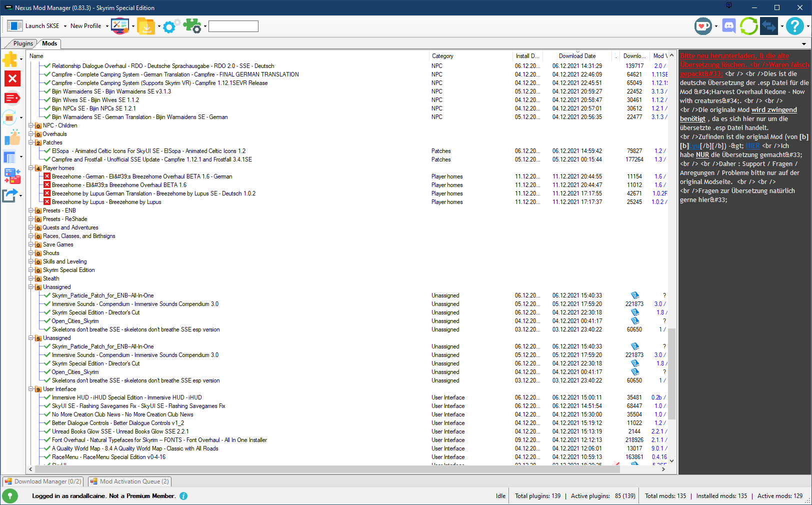812x505 pixels.
Task: Click the thumbs-up endorse mod icon
Action: click(12, 137)
